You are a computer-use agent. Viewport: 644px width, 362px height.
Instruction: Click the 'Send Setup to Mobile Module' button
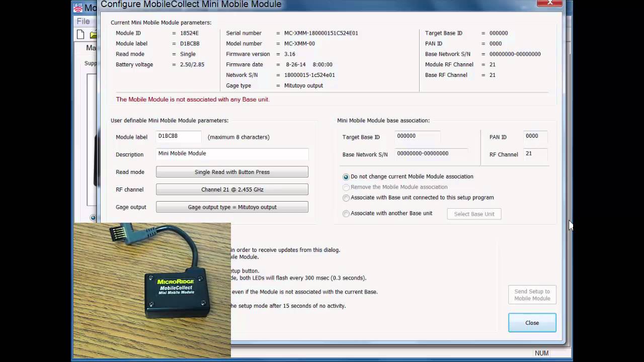[x=532, y=295]
